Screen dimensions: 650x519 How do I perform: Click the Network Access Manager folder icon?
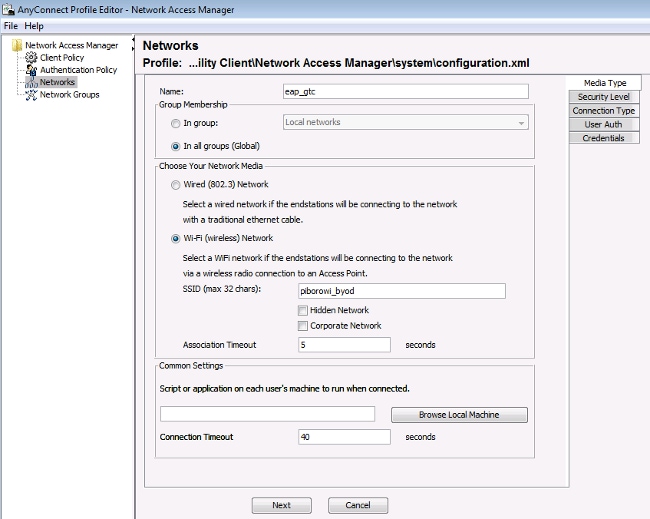click(x=17, y=45)
